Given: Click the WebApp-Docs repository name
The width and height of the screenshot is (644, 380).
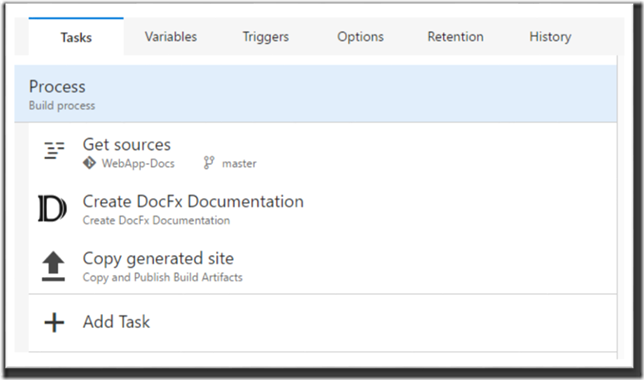Looking at the screenshot, I should [138, 164].
